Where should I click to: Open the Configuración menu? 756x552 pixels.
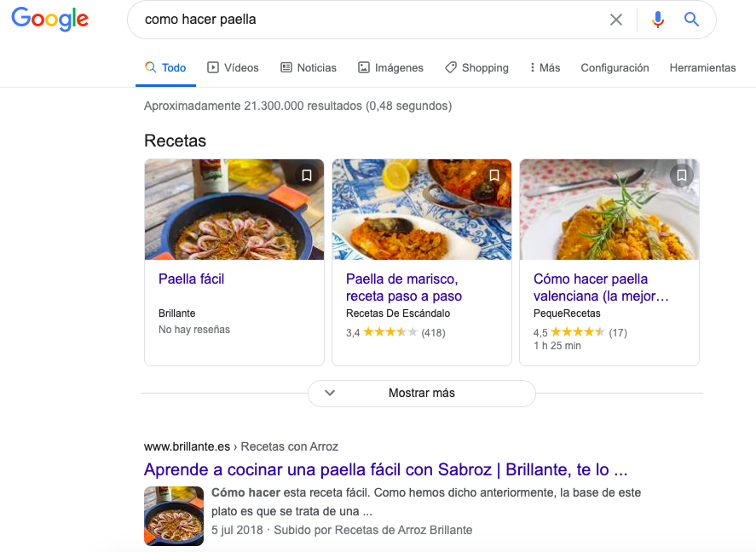(615, 68)
